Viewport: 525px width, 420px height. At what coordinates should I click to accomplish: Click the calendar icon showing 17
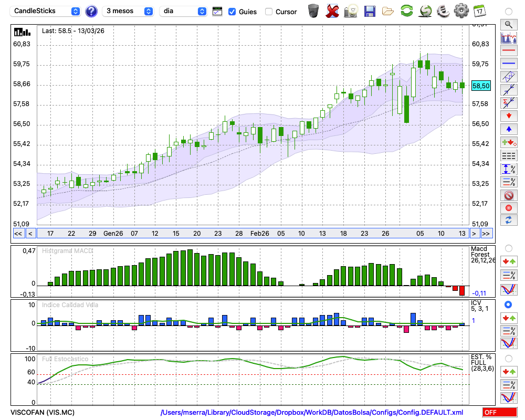pos(479,10)
